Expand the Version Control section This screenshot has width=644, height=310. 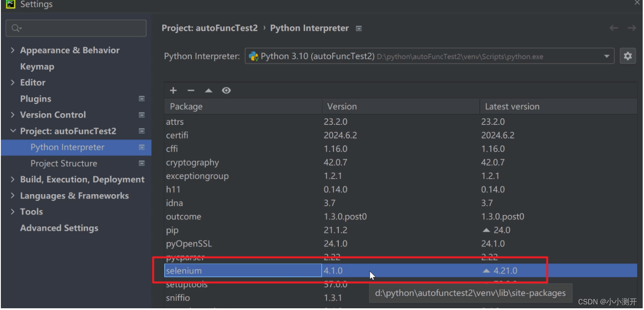click(x=12, y=115)
